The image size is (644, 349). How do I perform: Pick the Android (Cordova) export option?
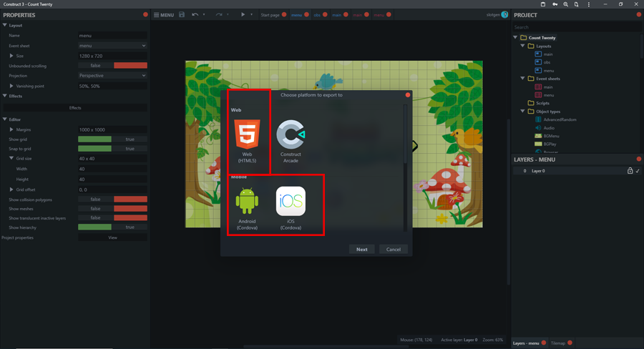247,208
